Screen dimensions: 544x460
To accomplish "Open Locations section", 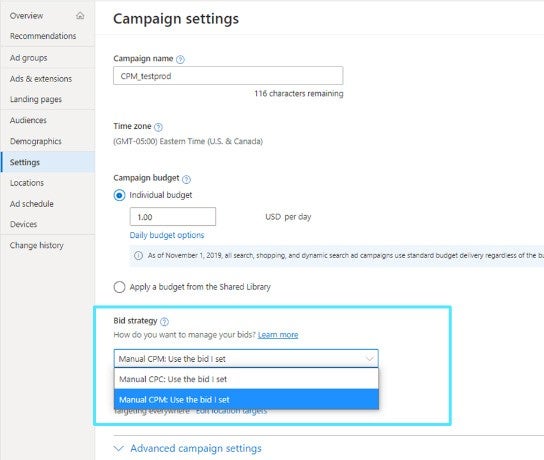I will [27, 183].
